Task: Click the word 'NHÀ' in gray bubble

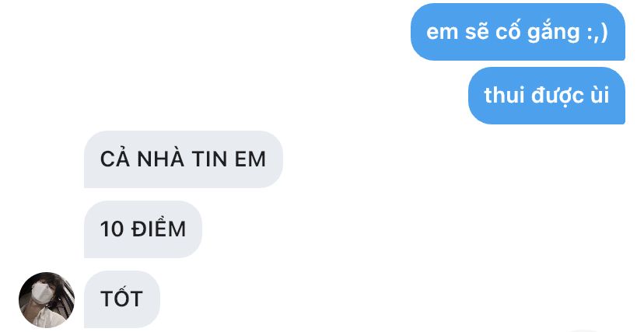Action: (160, 159)
